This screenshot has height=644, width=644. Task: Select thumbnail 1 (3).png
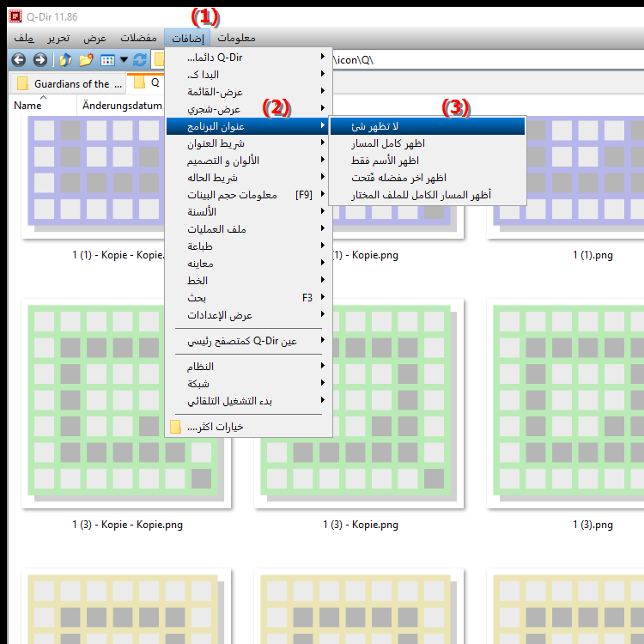(x=567, y=404)
